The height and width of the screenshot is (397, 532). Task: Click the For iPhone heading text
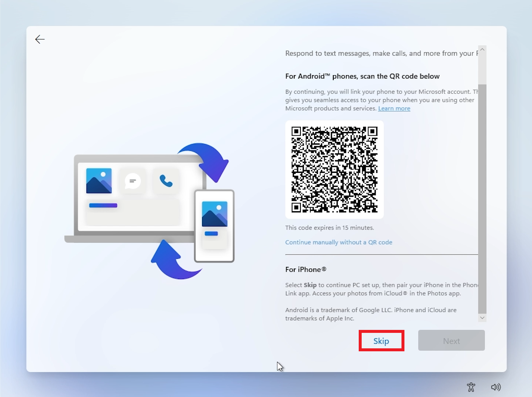305,269
